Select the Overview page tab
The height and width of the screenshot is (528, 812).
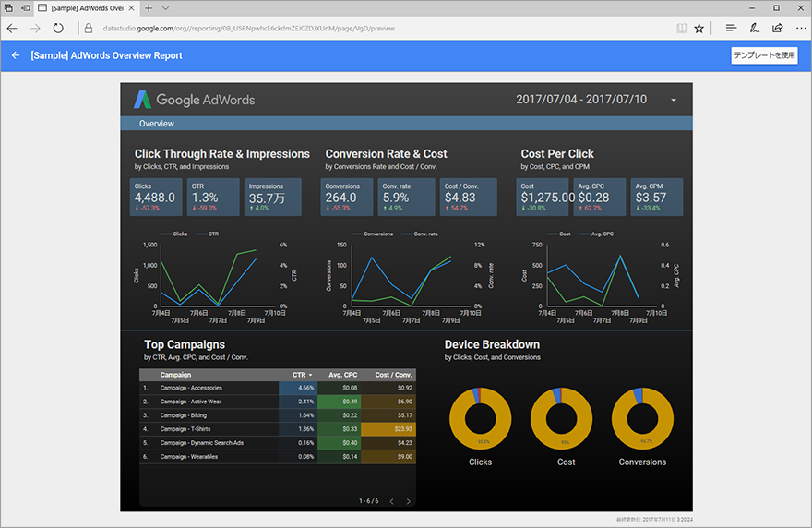tap(156, 124)
